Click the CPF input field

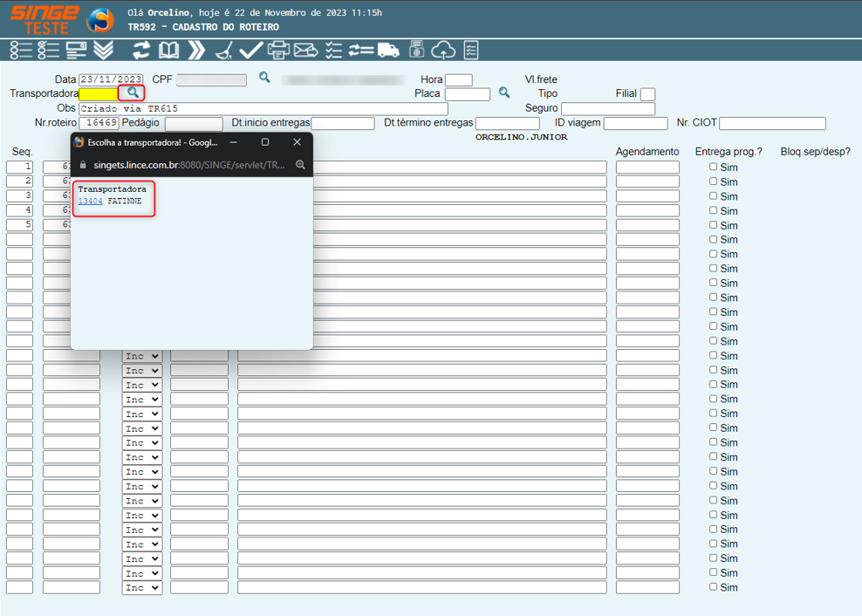point(212,79)
